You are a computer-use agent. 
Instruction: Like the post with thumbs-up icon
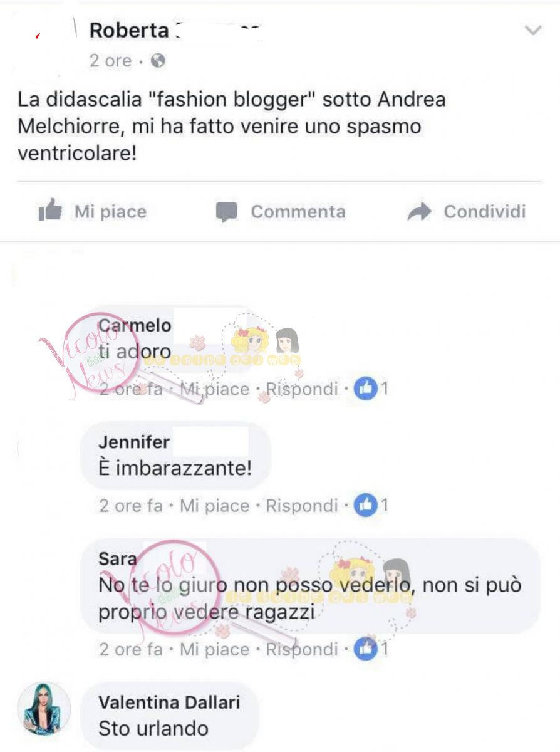[x=50, y=211]
